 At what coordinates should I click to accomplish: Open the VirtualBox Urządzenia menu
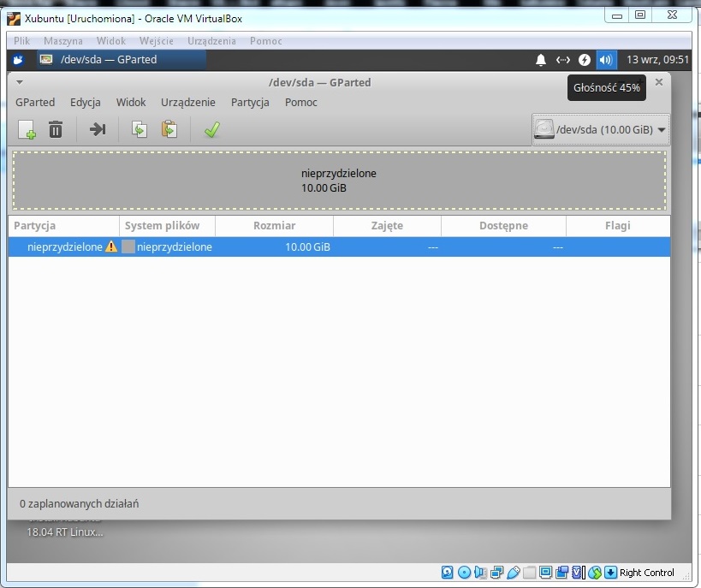(x=211, y=41)
